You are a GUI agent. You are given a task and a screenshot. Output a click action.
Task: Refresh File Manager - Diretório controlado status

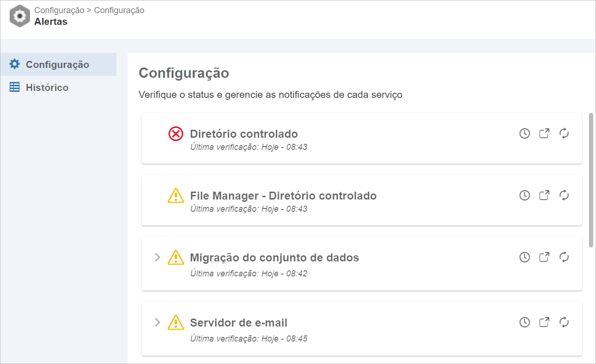click(564, 195)
